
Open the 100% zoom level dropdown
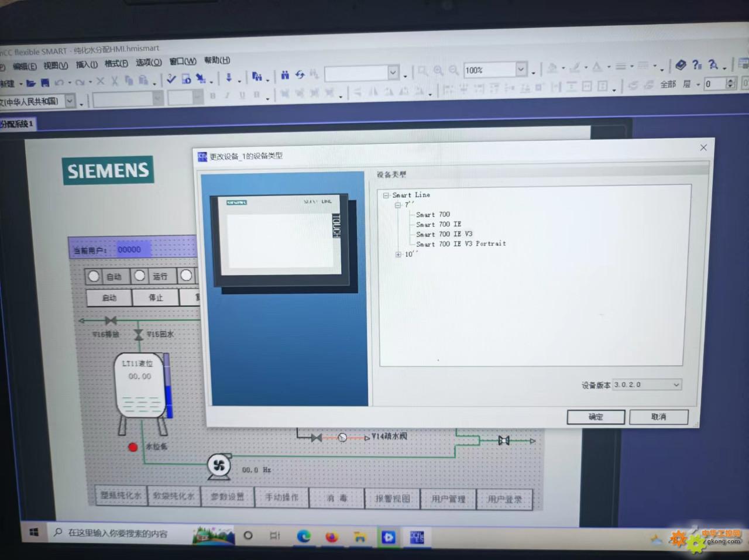click(521, 70)
